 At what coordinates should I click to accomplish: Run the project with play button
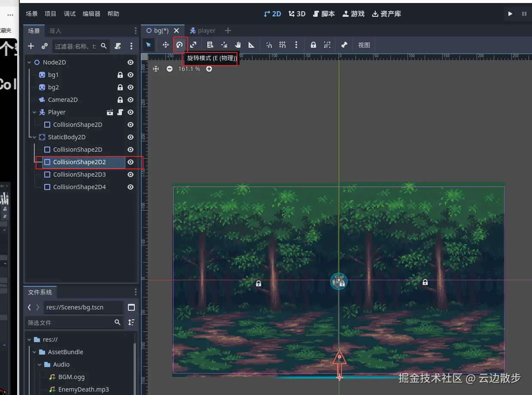click(x=510, y=14)
